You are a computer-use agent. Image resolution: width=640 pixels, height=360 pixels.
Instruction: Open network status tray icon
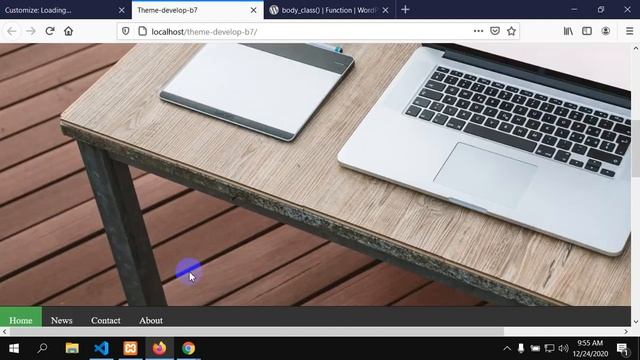(x=549, y=348)
